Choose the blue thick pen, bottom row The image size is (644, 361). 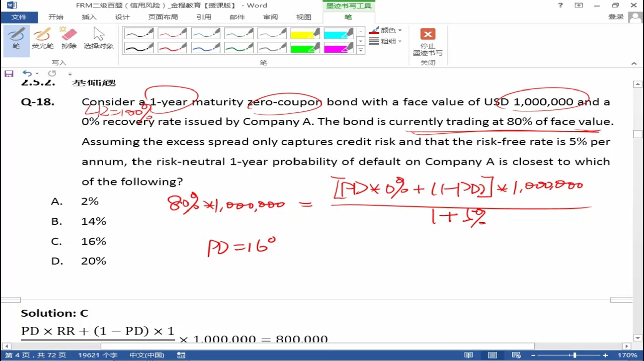click(205, 48)
